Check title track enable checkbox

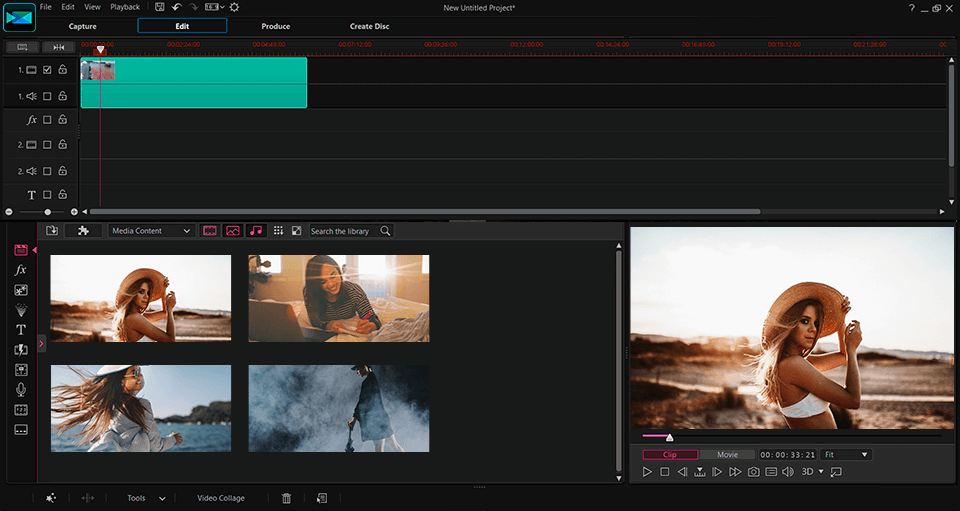pos(47,195)
